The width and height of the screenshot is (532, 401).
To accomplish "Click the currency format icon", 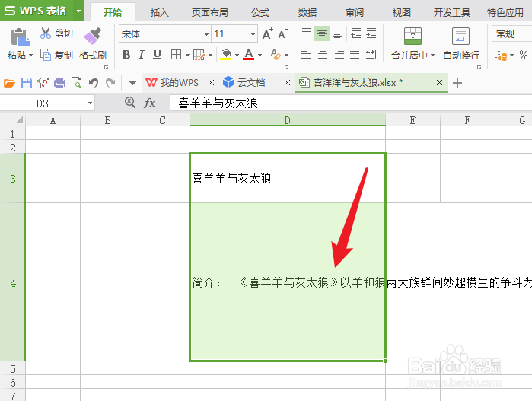I will 501,55.
